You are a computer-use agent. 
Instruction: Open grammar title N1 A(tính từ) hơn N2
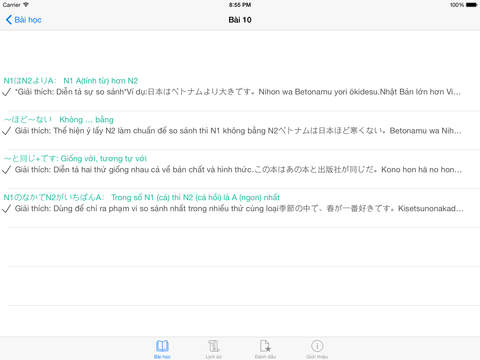[x=71, y=81]
